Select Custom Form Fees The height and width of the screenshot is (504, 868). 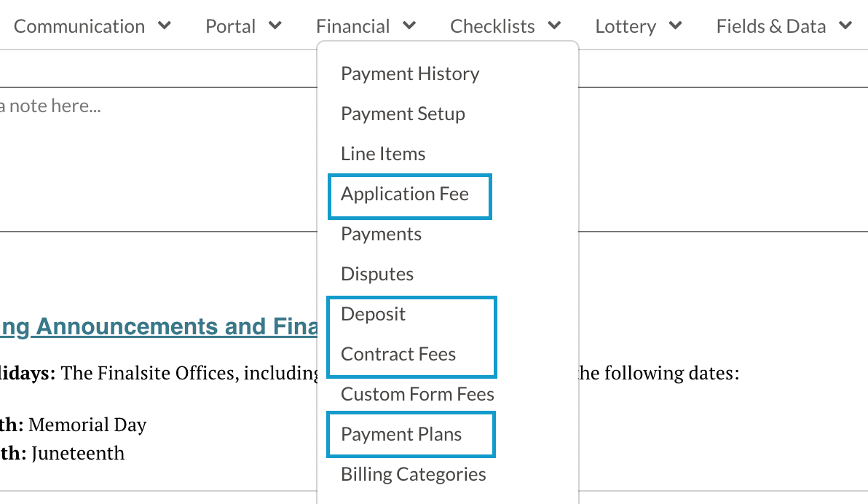tap(417, 393)
